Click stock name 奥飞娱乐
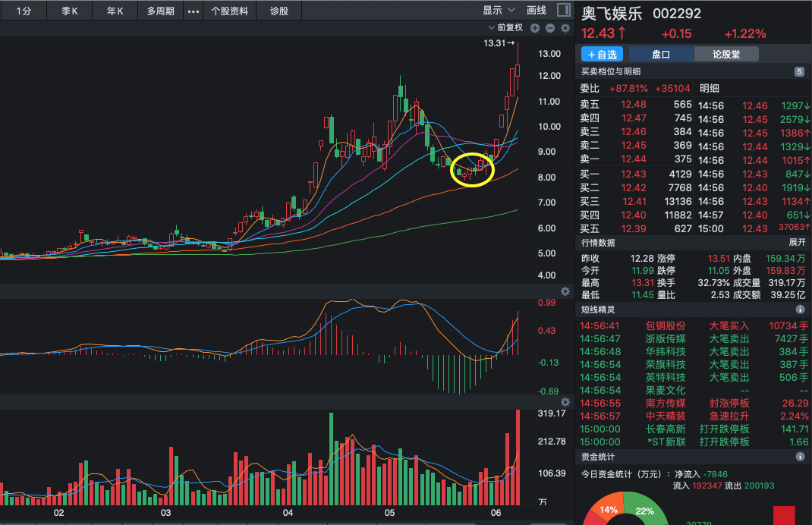The width and height of the screenshot is (812, 525). pyautogui.click(x=612, y=14)
